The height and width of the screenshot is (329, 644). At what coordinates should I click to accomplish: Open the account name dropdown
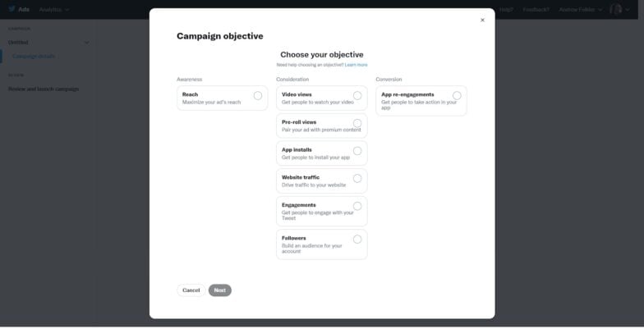click(x=580, y=10)
